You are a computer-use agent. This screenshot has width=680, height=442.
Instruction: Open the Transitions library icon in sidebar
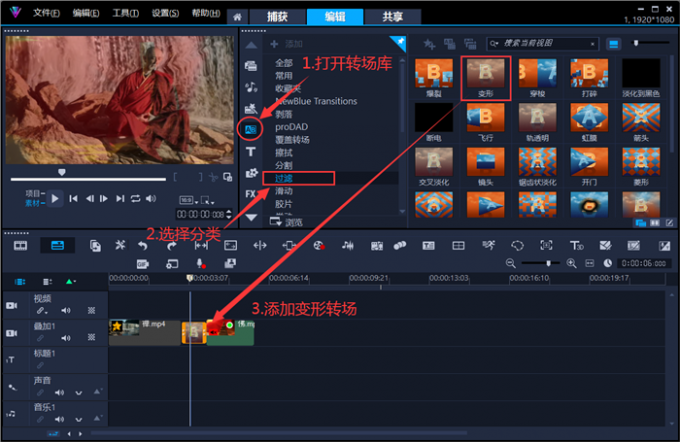[250, 130]
